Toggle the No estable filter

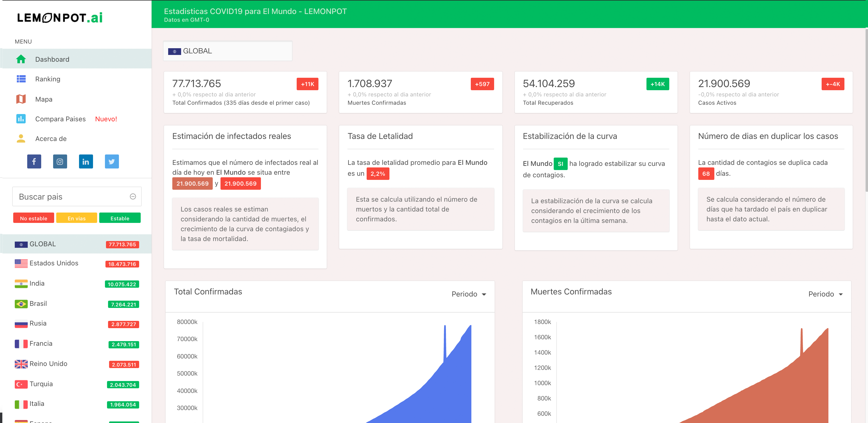pos(33,218)
